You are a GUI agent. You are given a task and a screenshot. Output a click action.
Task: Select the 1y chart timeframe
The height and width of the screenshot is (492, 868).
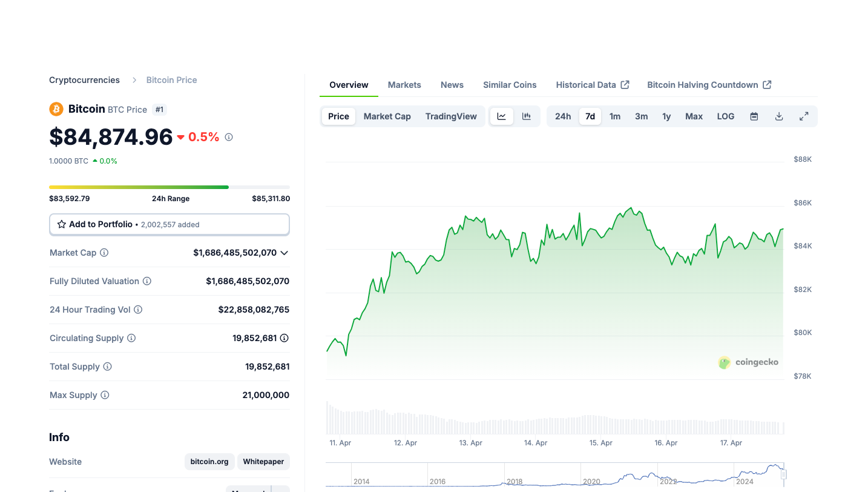point(666,116)
